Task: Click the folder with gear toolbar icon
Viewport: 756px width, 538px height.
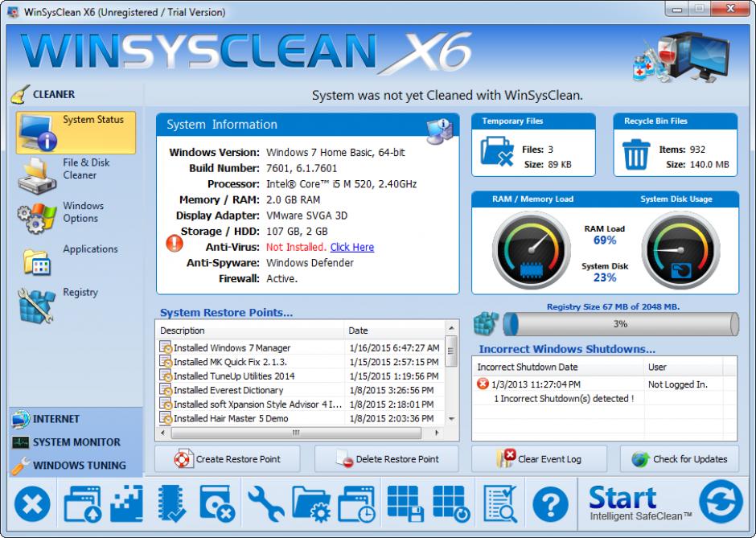Action: [310, 504]
